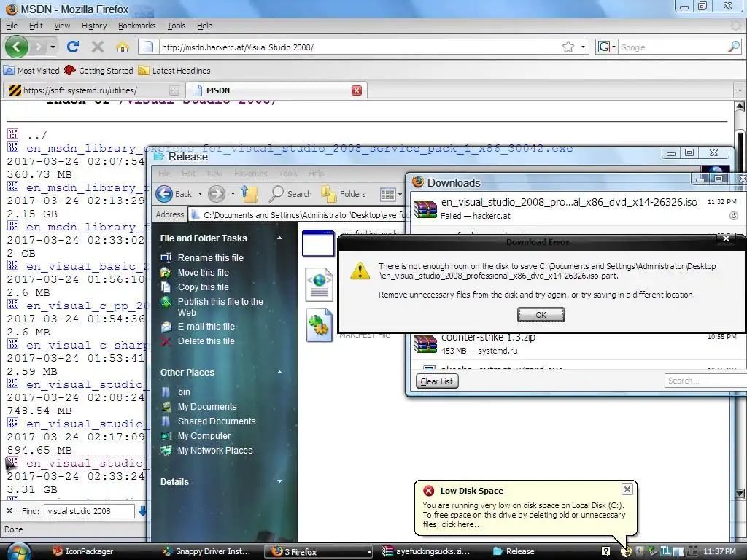Collapse Other Places section
Image resolution: width=747 pixels, height=560 pixels.
pyautogui.click(x=279, y=373)
